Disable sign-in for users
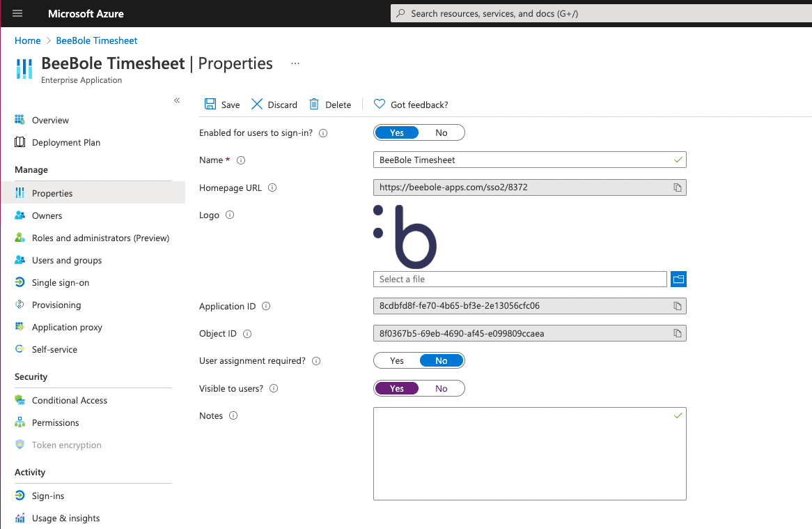812x529 pixels. pos(441,132)
